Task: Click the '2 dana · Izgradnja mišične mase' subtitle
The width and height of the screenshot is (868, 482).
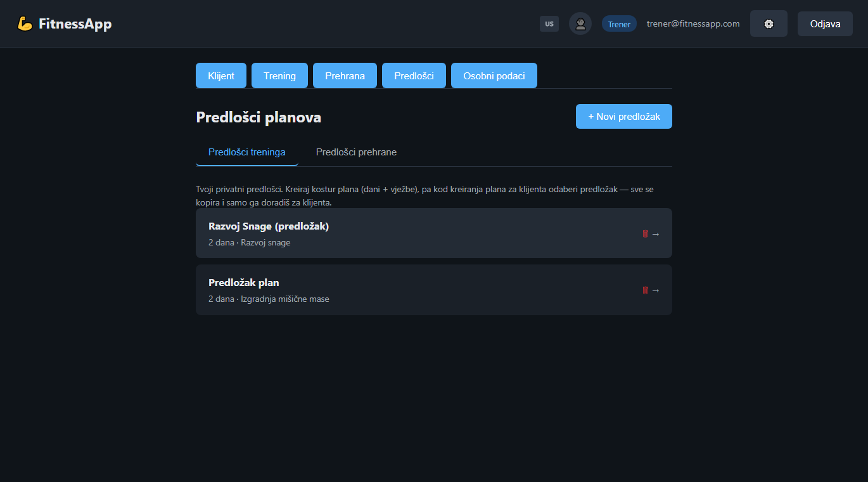Action: click(x=269, y=299)
